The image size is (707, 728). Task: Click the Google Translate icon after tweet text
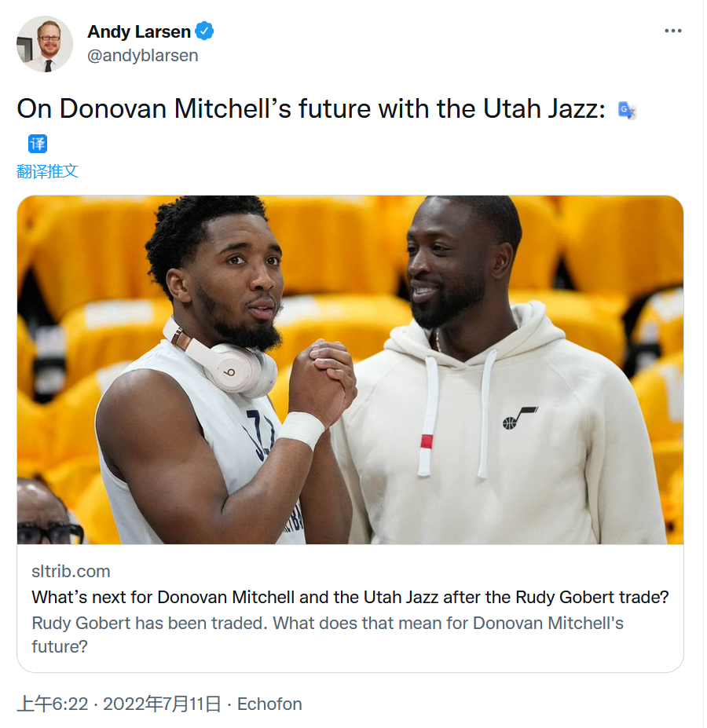[627, 111]
